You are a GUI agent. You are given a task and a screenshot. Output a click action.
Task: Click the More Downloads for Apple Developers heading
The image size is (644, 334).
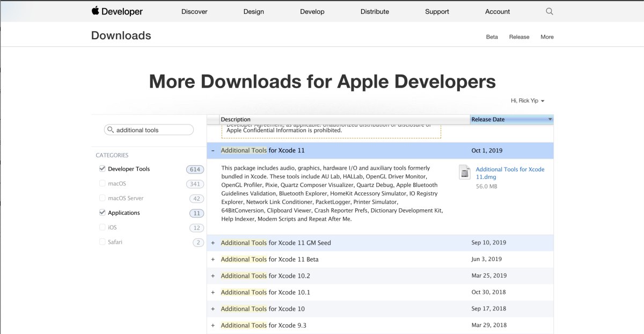(x=322, y=82)
